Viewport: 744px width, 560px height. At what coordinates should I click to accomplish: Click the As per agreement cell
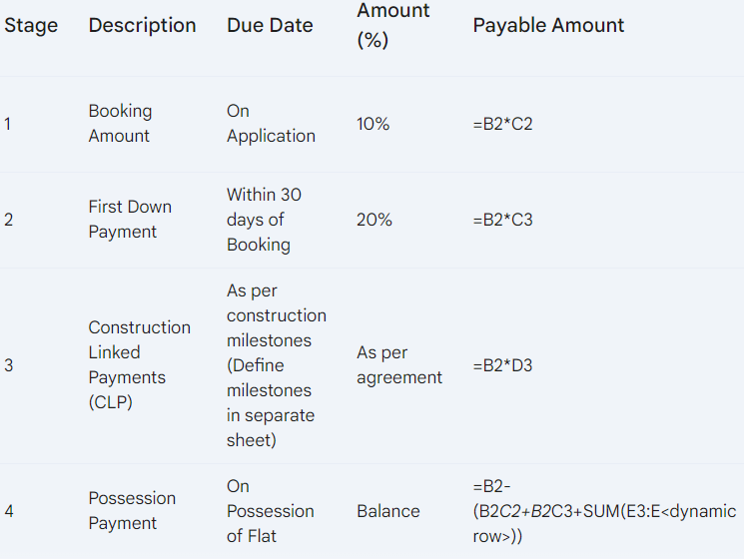coord(399,364)
